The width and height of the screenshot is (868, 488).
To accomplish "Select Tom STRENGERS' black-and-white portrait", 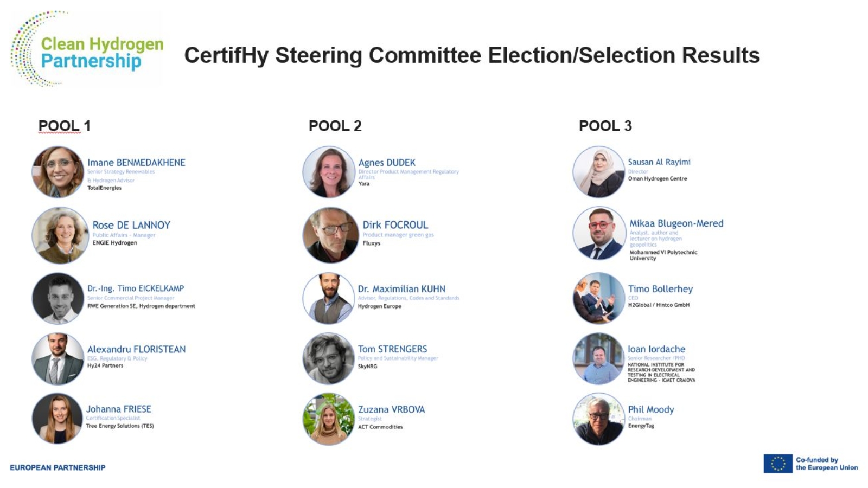I will click(328, 358).
